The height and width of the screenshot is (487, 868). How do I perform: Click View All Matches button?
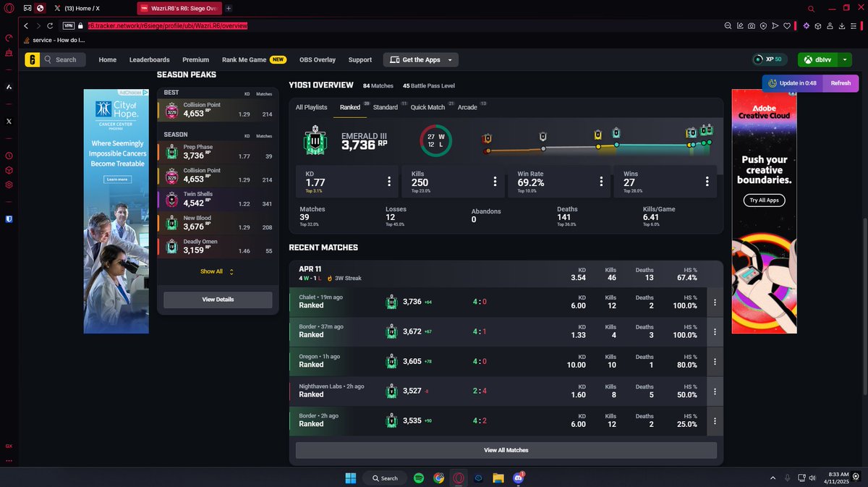pyautogui.click(x=506, y=450)
